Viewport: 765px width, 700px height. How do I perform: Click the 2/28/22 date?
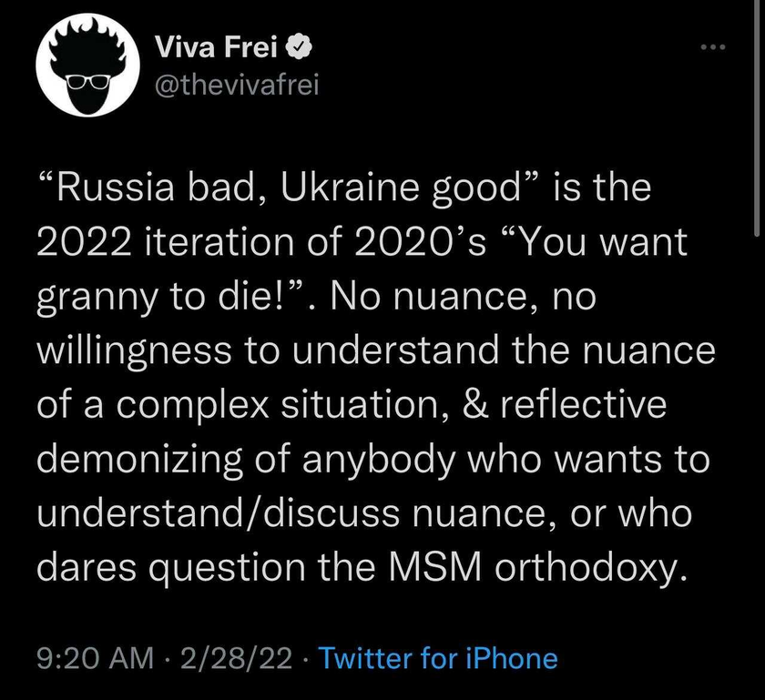click(236, 658)
